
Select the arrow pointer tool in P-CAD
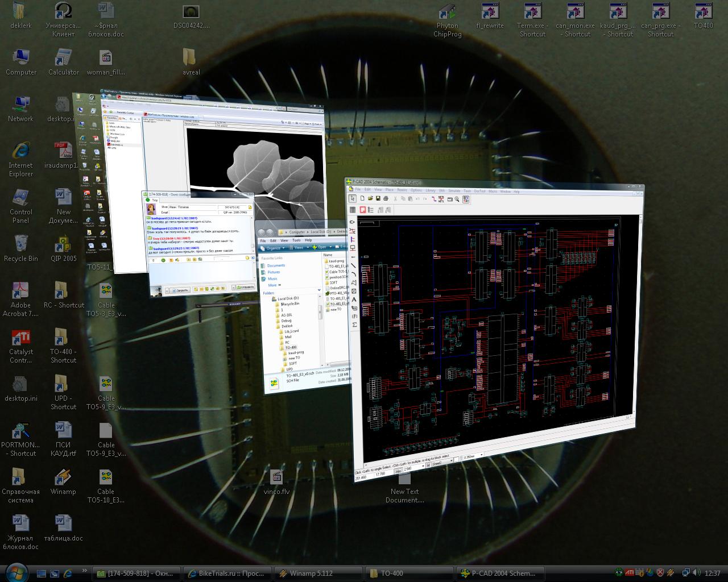[353, 198]
